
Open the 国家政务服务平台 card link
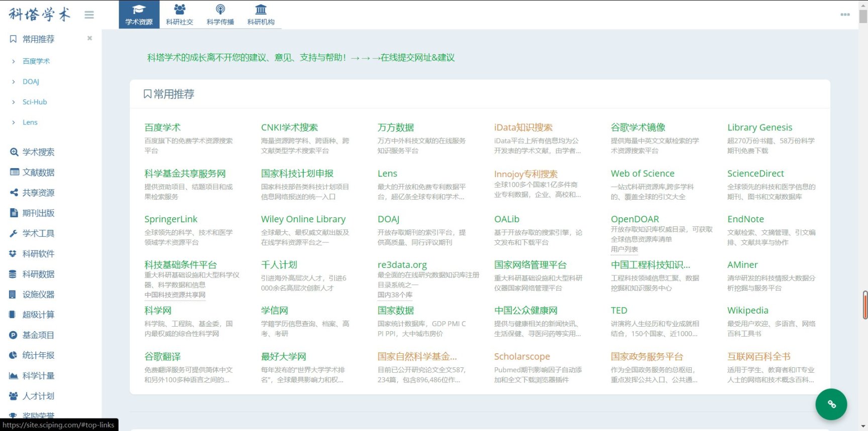[x=647, y=357]
